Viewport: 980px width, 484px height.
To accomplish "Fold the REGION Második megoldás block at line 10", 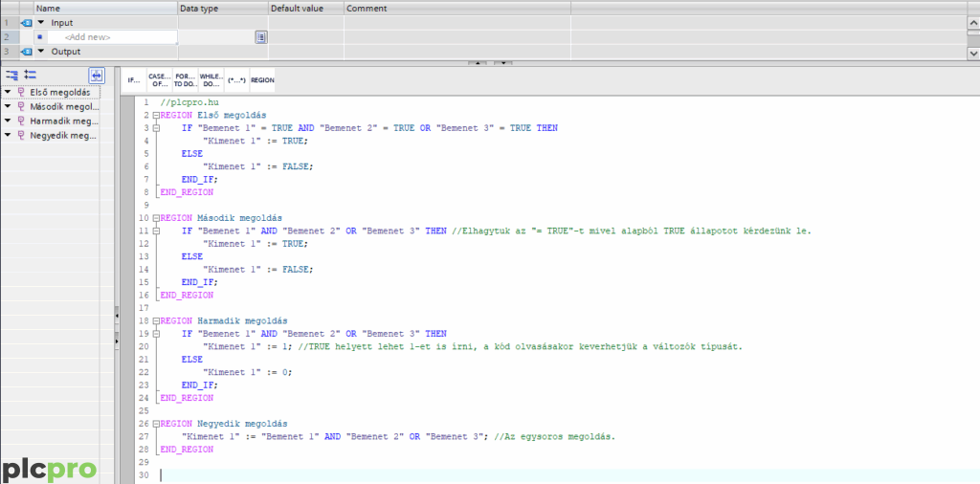I will click(x=156, y=218).
